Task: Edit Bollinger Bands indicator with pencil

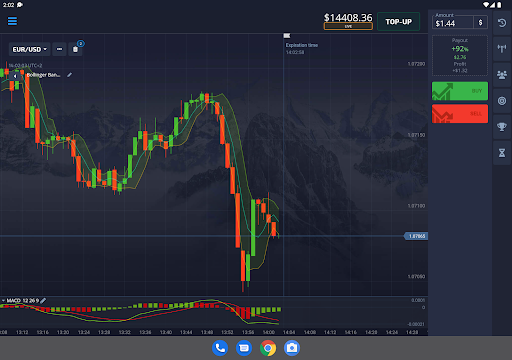Action: (69, 75)
